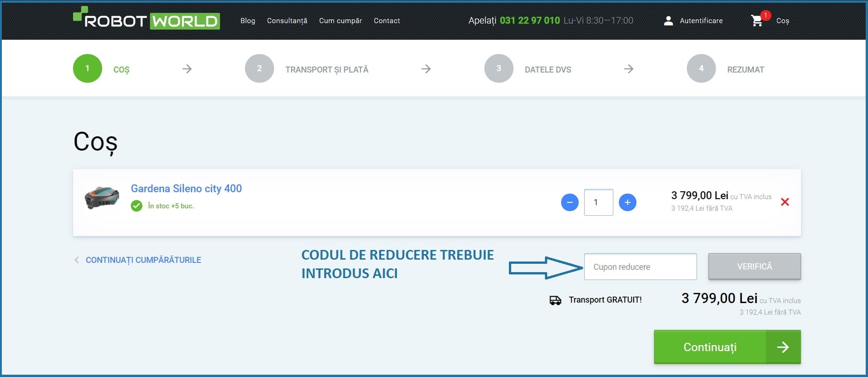868x377 pixels.
Task: Click item price 3 799,00 Lei in product row
Action: [x=699, y=195]
